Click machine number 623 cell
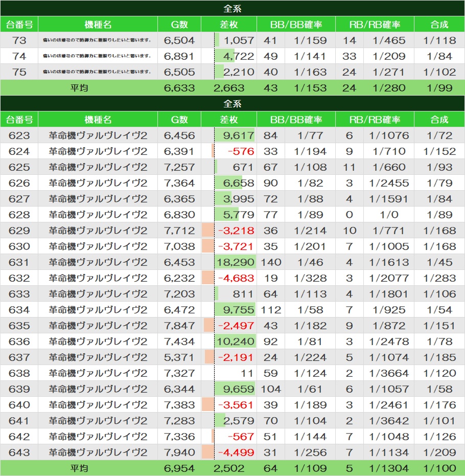 click(x=19, y=135)
